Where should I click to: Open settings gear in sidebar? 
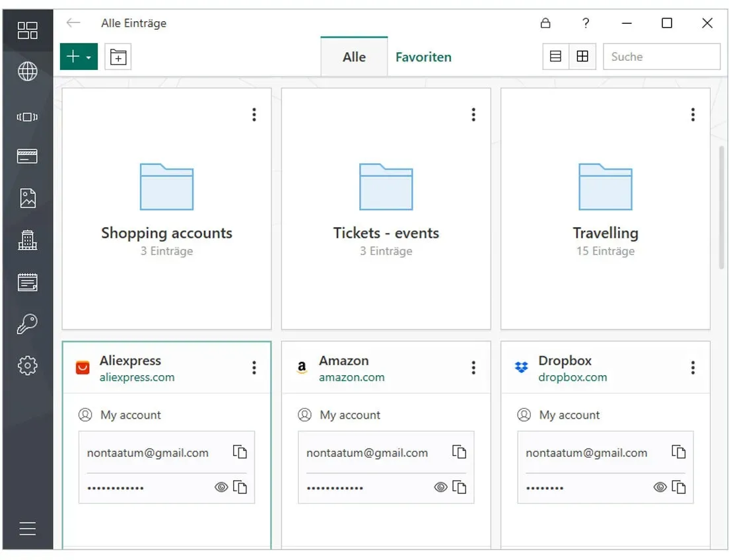point(28,366)
